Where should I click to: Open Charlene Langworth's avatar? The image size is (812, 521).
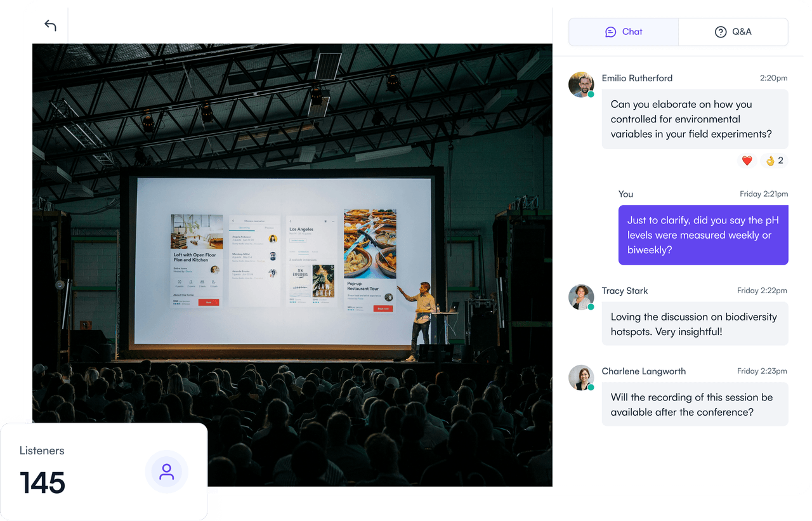(580, 378)
